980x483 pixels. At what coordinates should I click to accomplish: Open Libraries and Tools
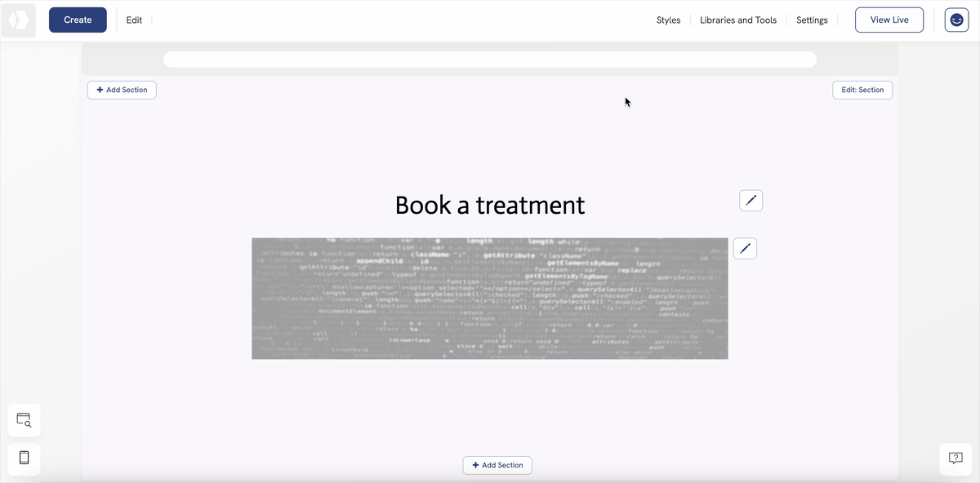coord(738,20)
